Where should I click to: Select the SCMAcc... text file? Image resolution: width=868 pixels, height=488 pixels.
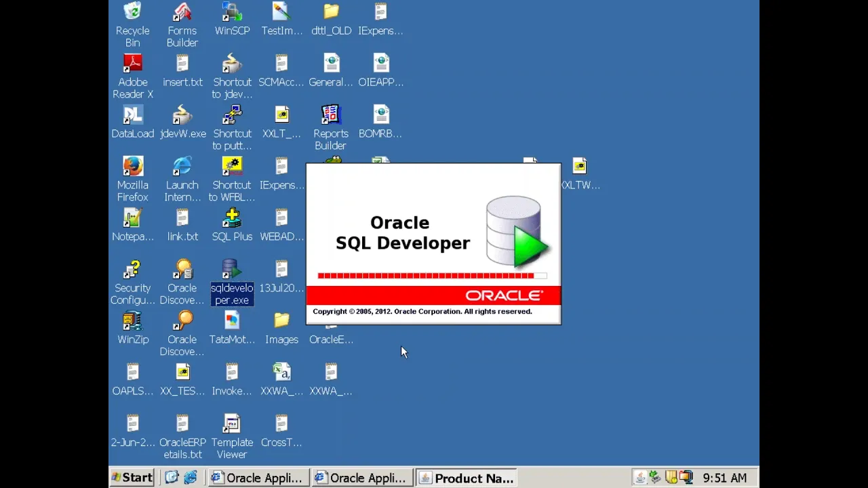[x=281, y=70]
